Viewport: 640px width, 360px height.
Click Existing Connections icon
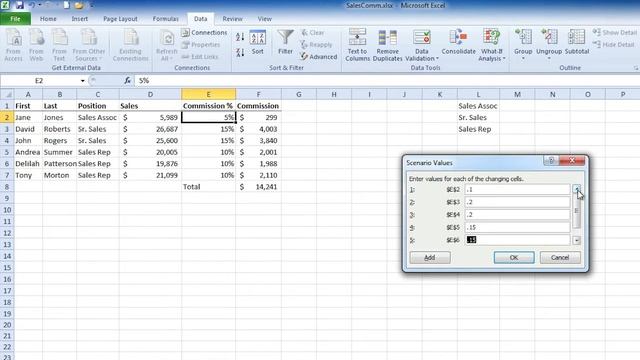pyautogui.click(x=131, y=45)
